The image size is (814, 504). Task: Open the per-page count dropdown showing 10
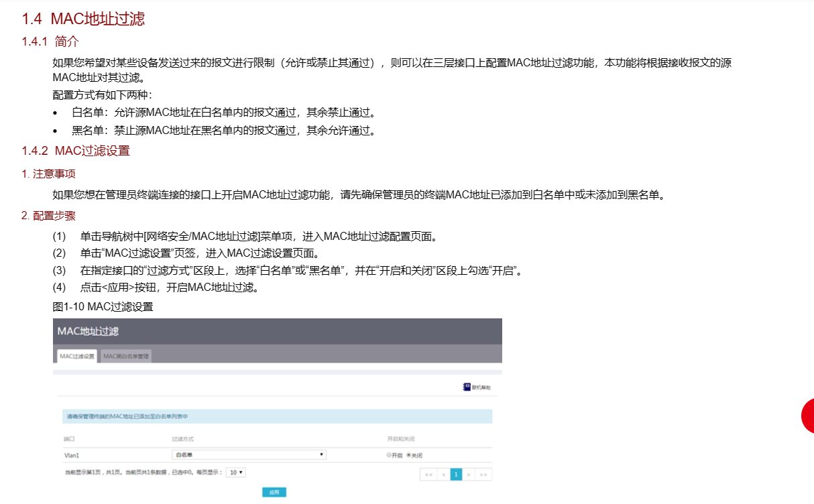(235, 472)
